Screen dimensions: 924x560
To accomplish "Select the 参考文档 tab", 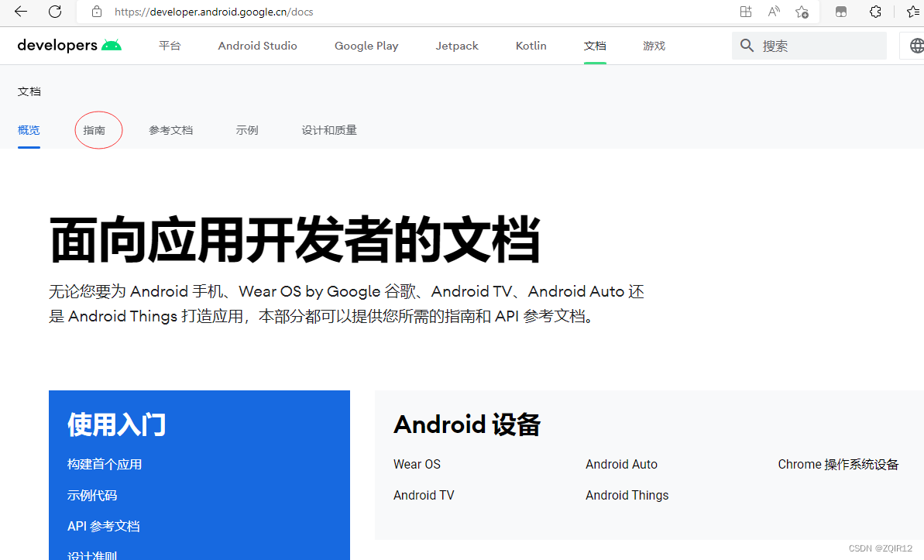I will pyautogui.click(x=171, y=129).
